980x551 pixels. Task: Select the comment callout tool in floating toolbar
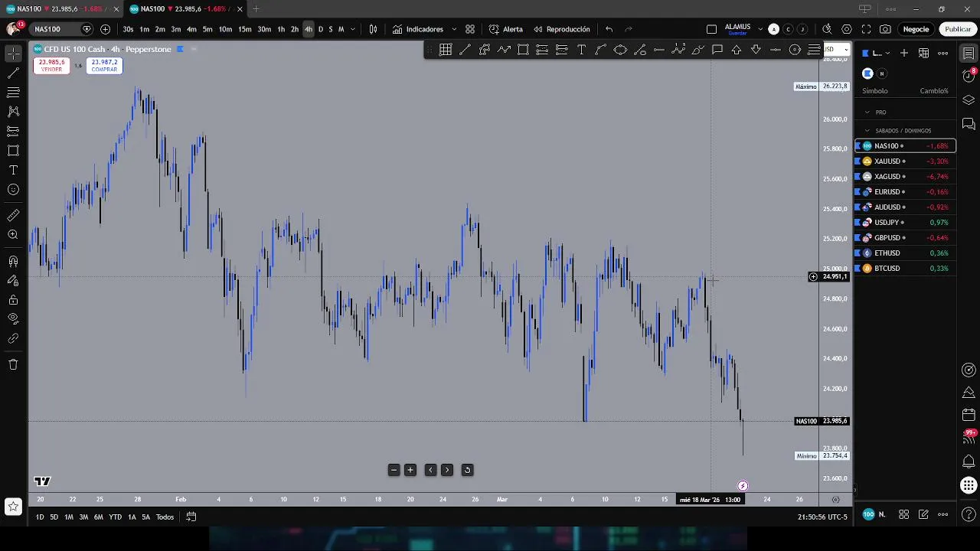717,50
